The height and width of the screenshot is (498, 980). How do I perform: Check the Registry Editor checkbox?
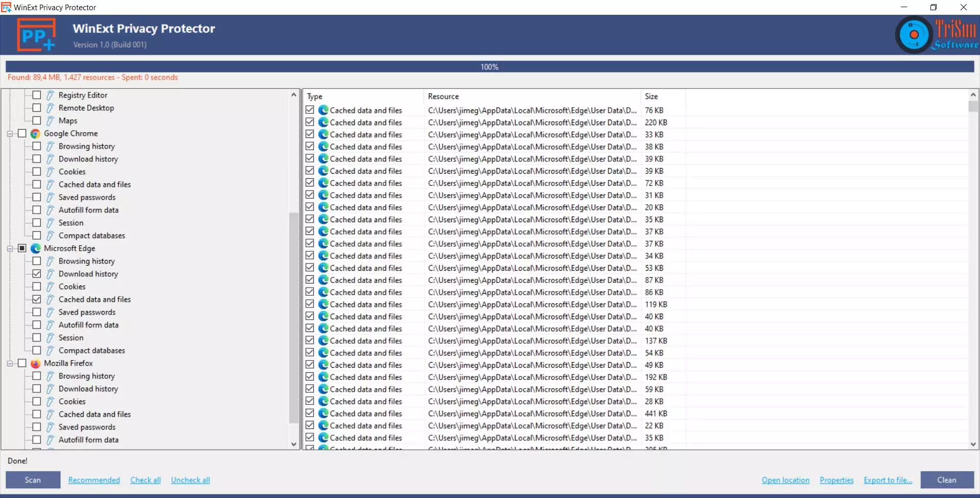point(37,95)
